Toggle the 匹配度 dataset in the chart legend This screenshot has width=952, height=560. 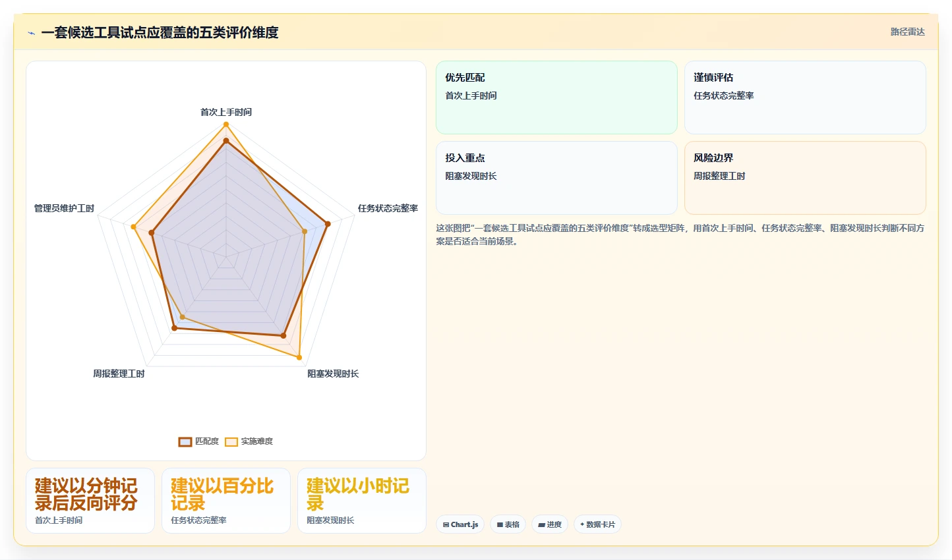coord(198,441)
